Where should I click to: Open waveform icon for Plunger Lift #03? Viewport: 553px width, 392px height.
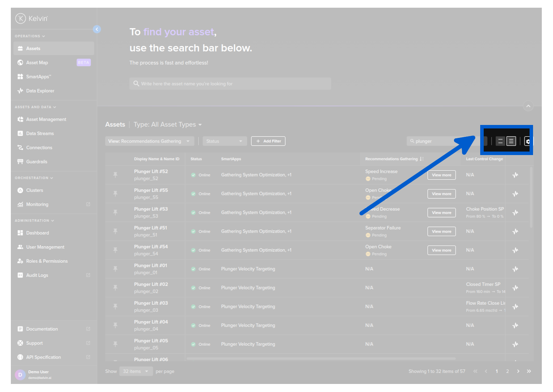[515, 307]
